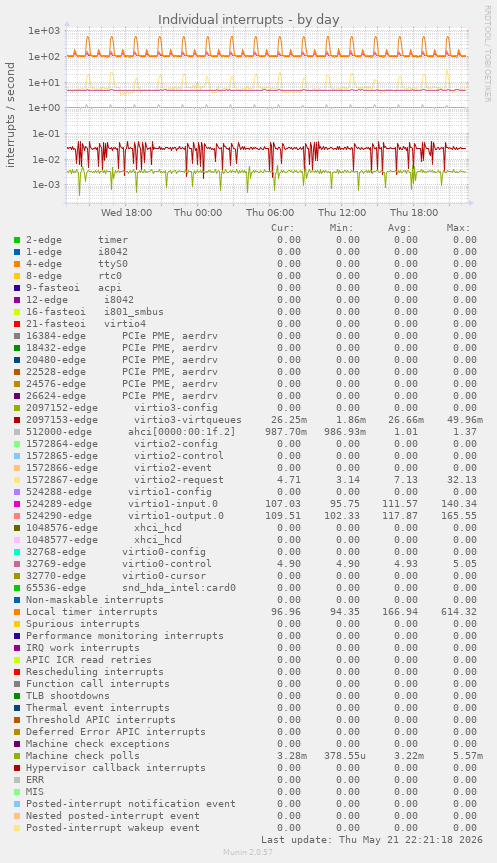Click the green swatch beside 2-edge timer

coord(17,240)
